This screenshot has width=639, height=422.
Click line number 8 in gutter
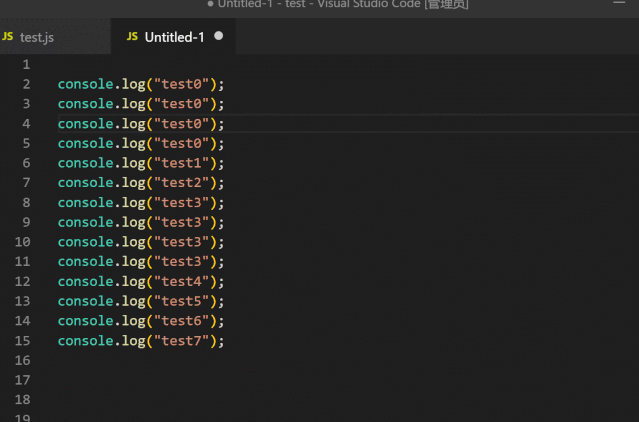click(26, 202)
